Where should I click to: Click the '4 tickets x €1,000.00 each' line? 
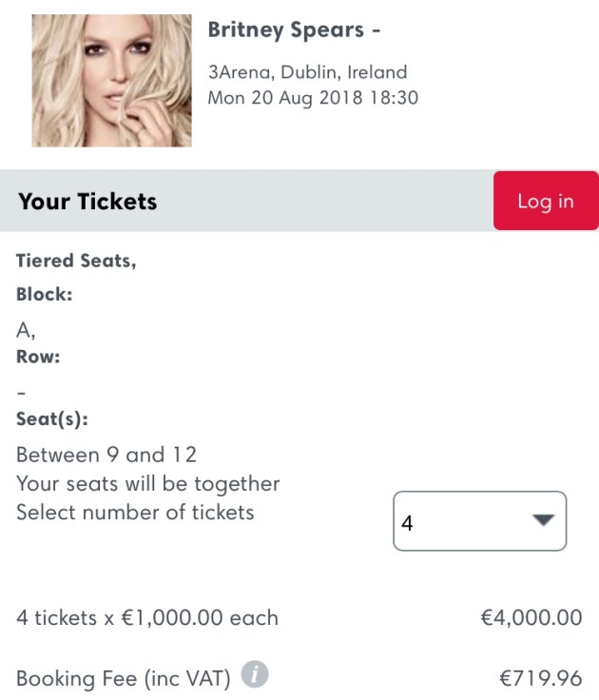147,618
